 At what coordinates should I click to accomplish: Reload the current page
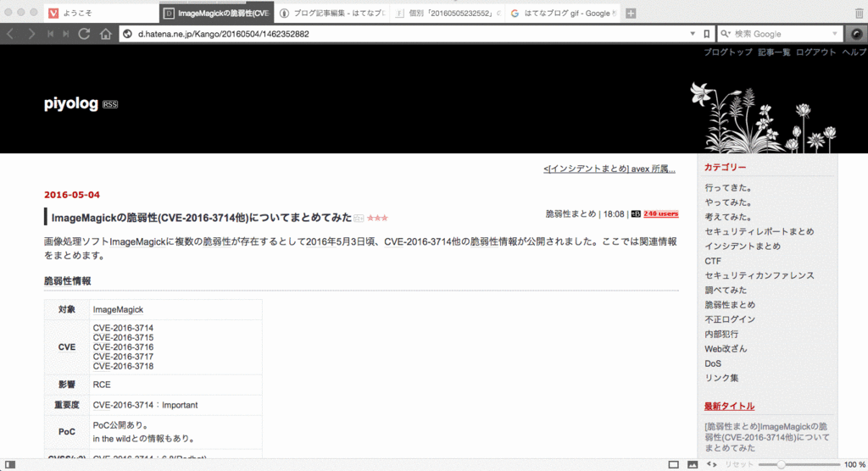(84, 34)
